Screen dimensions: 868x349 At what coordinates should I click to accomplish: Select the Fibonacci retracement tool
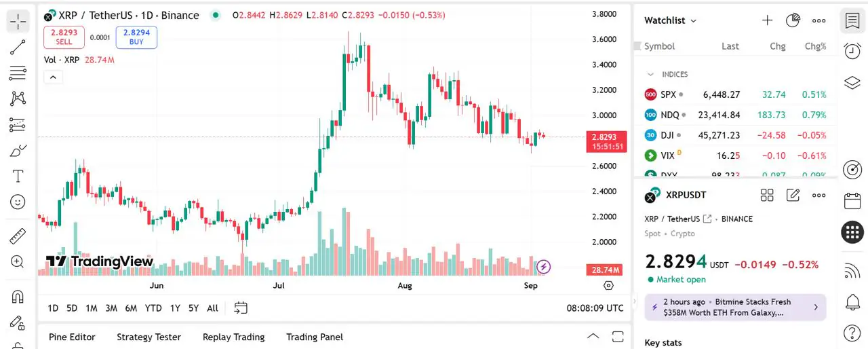tap(18, 73)
